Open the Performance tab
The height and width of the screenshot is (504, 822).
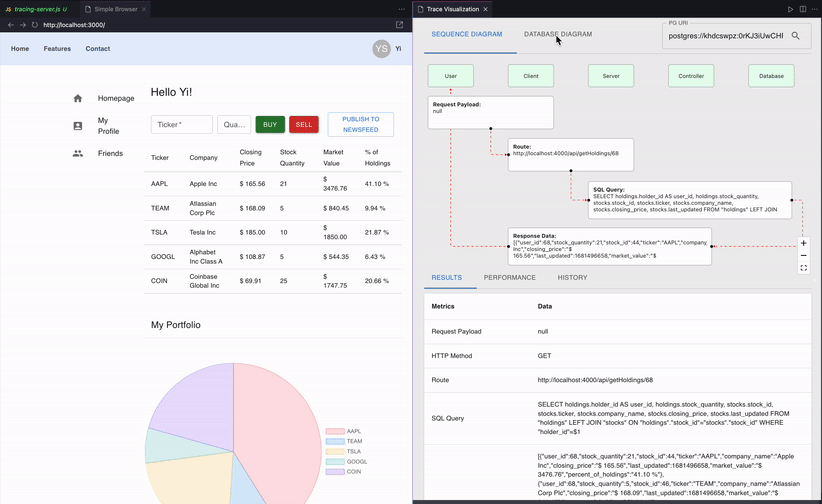(x=510, y=277)
